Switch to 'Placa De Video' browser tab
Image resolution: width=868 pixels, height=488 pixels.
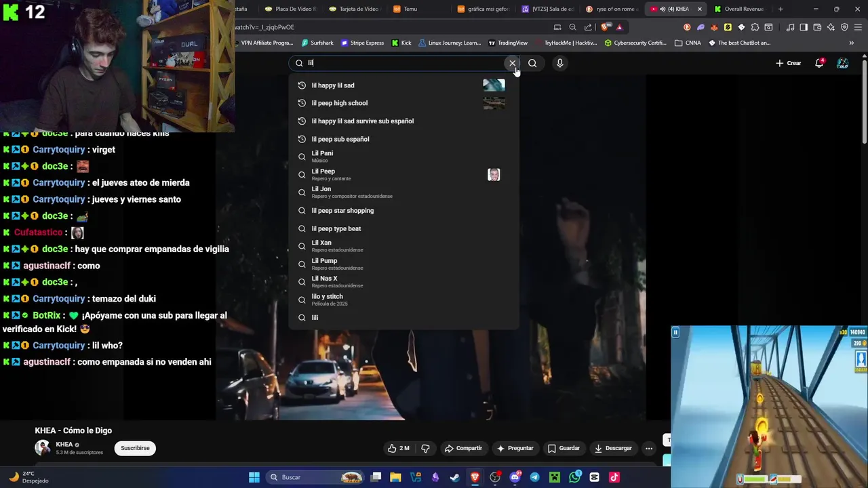[290, 9]
